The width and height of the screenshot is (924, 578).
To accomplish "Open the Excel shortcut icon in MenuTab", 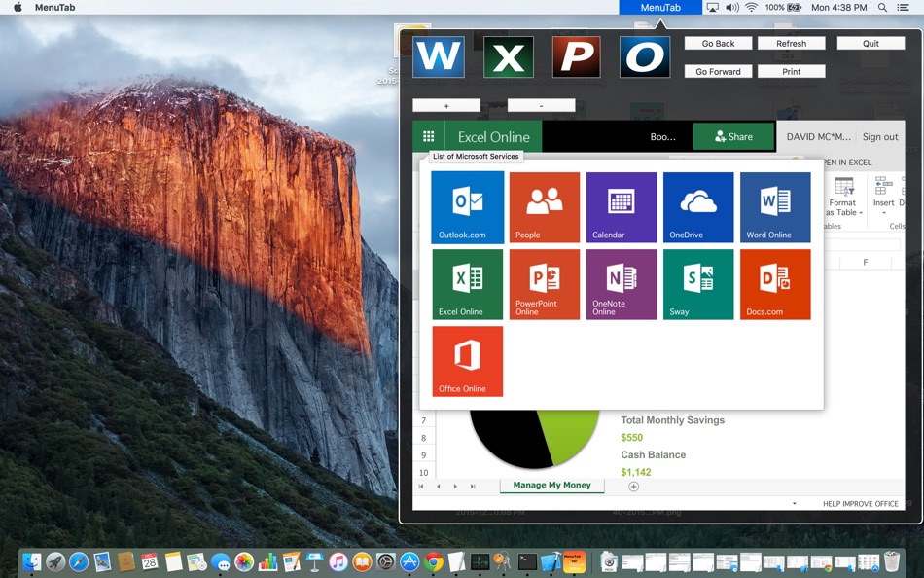I will pos(508,57).
